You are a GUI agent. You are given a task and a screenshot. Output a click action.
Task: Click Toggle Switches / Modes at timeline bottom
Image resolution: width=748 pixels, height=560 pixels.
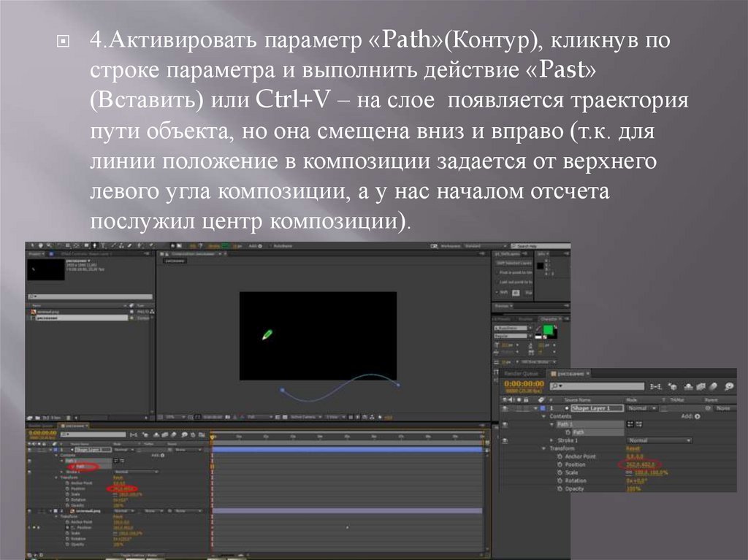pos(138,556)
